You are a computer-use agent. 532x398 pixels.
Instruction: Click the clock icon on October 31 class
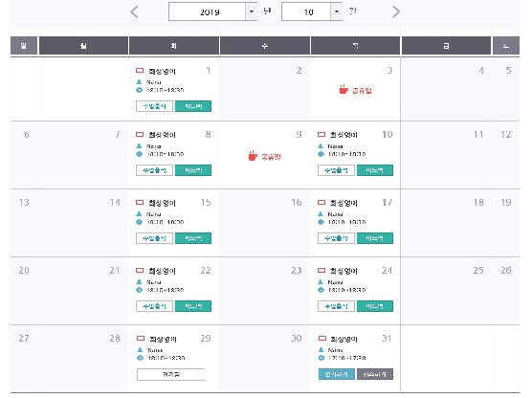pyautogui.click(x=321, y=358)
